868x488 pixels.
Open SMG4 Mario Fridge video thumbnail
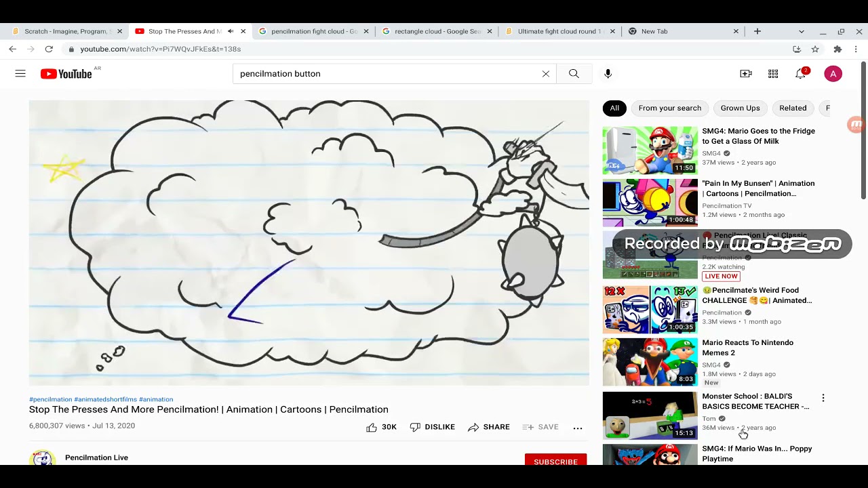click(650, 150)
